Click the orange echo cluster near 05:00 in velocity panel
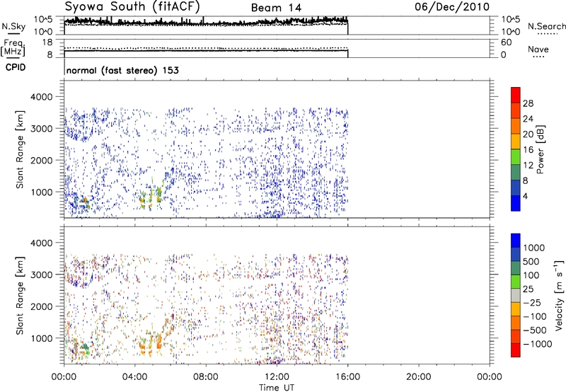The width and height of the screenshot is (566, 392). tap(151, 345)
